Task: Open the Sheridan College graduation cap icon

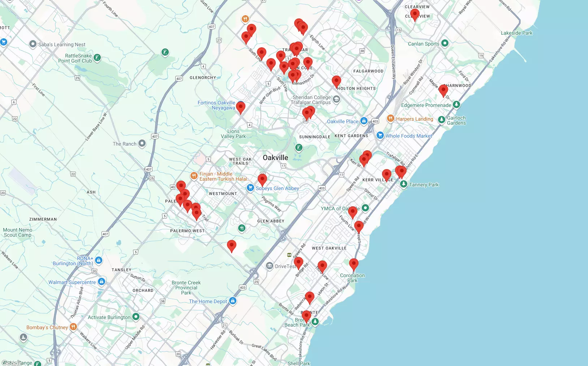Action: [336, 99]
